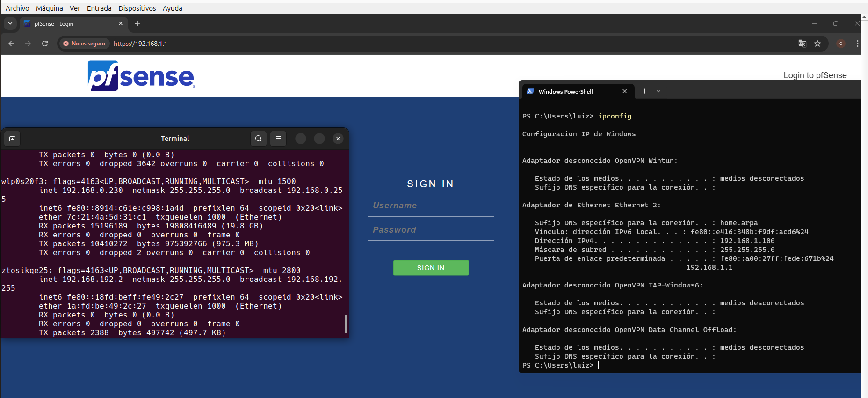Expand the PowerShell profile dropdown chevron
The image size is (868, 398).
tap(658, 91)
